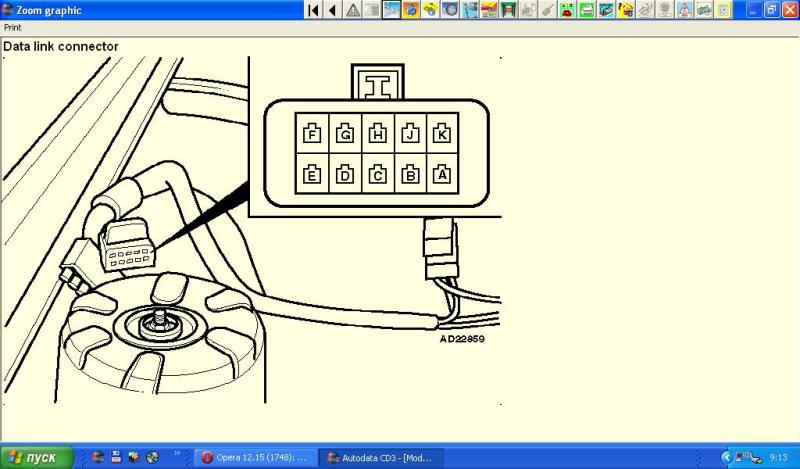Open the tyre wheel icon in toolbar

click(450, 10)
